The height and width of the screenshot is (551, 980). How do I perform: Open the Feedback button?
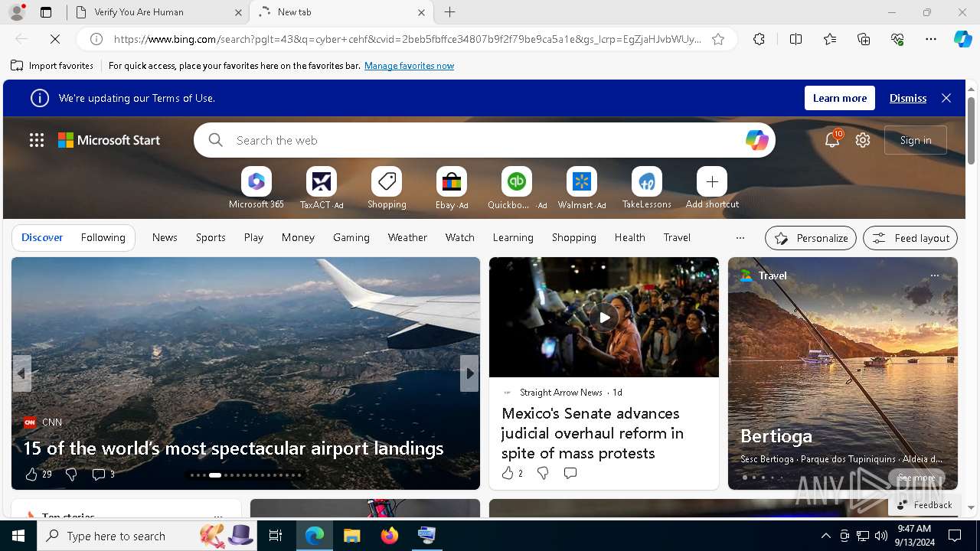[924, 505]
